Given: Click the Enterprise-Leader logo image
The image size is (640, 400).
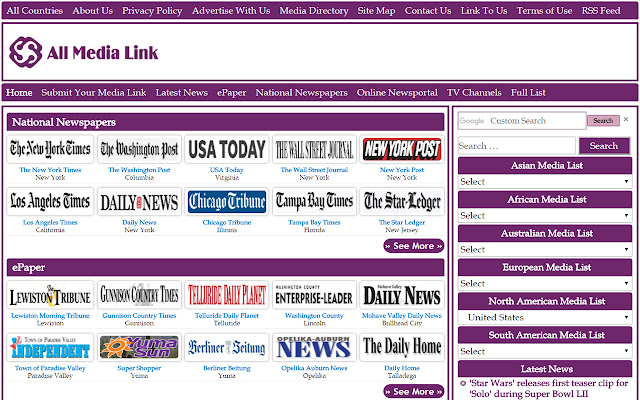Looking at the screenshot, I should point(314,295).
